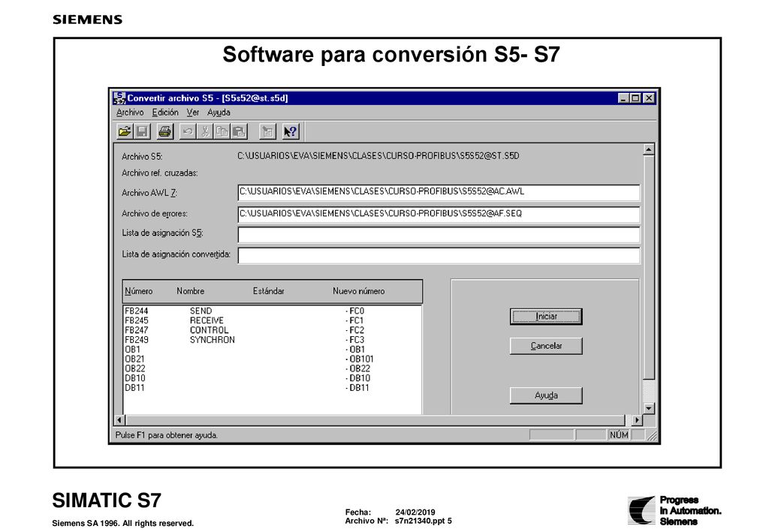This screenshot has width=769, height=532.
Task: Click the Archivo AWL Z path field
Action: (439, 192)
